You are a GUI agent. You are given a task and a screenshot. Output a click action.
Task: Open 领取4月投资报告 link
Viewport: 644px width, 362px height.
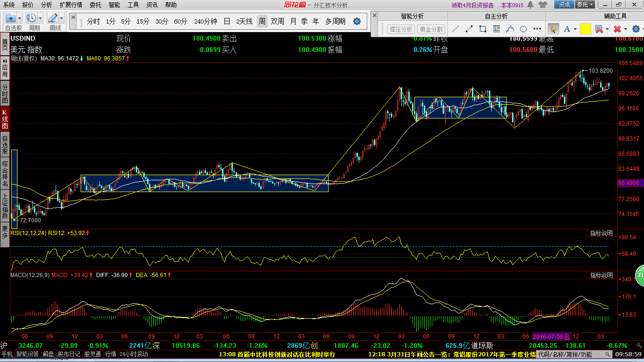(x=472, y=5)
